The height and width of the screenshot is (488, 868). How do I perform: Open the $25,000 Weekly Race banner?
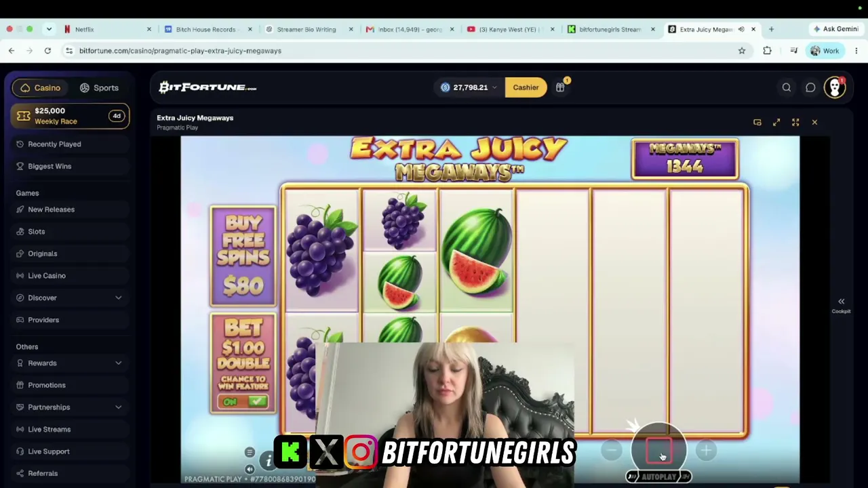pyautogui.click(x=71, y=116)
